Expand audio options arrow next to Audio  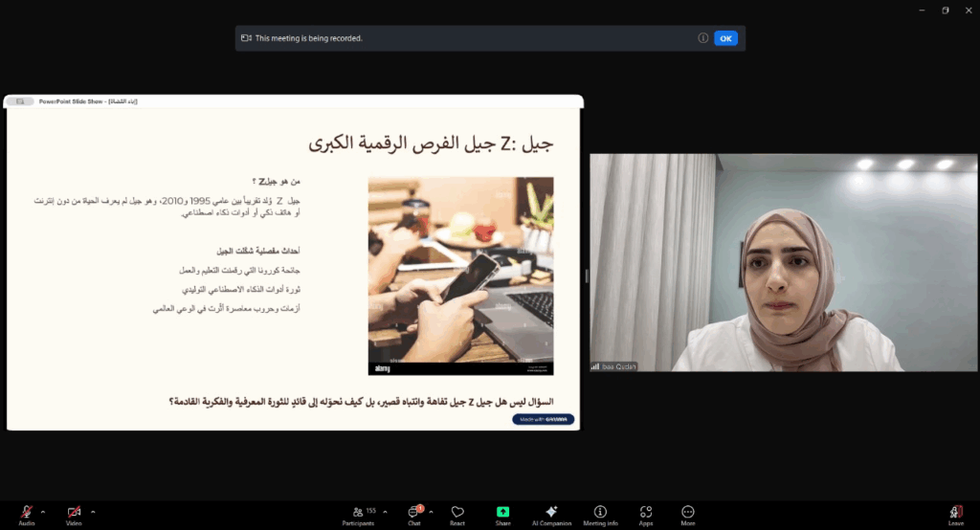click(x=44, y=511)
